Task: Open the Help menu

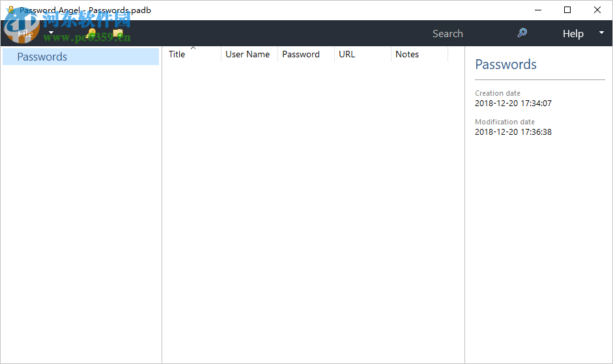Action: (573, 34)
